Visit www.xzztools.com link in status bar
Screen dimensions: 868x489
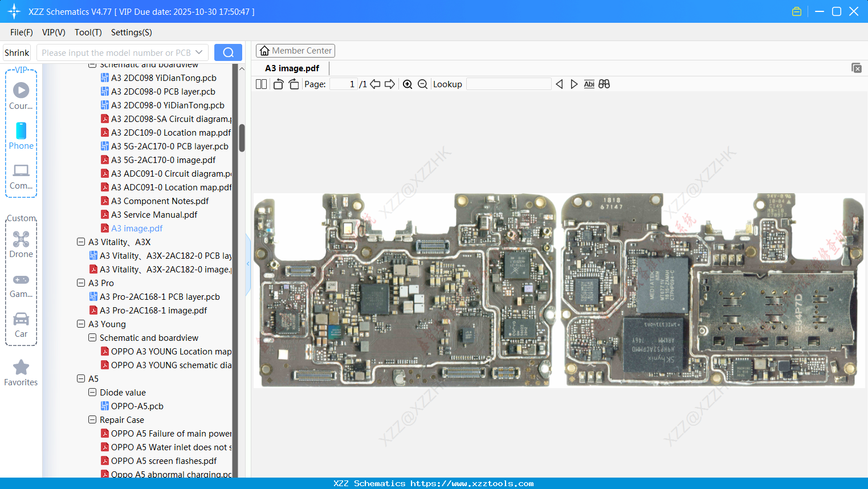click(472, 483)
